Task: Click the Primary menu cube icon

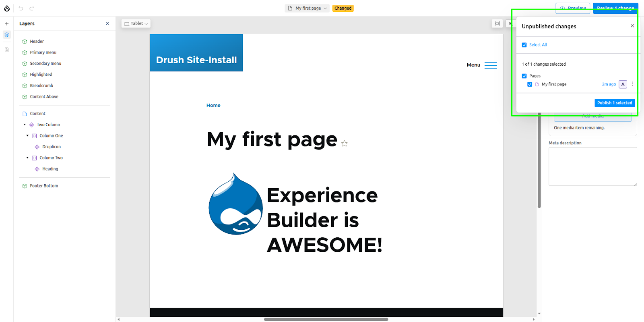Action: 25,52
